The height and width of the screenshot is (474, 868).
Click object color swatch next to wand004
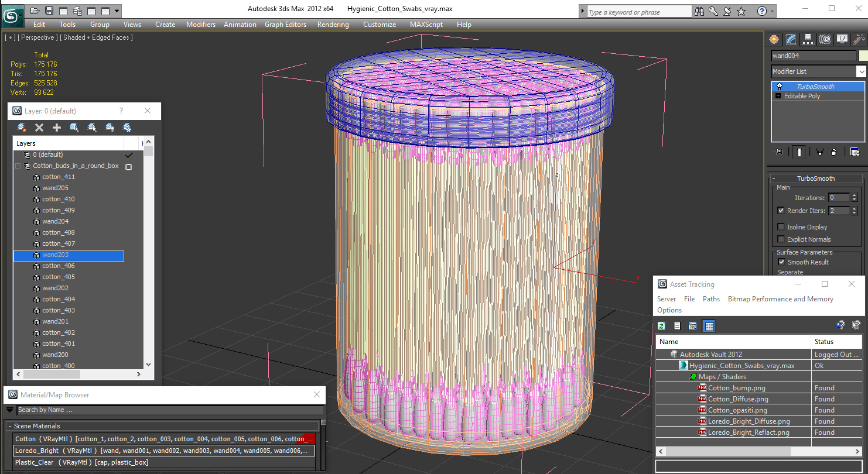[863, 56]
